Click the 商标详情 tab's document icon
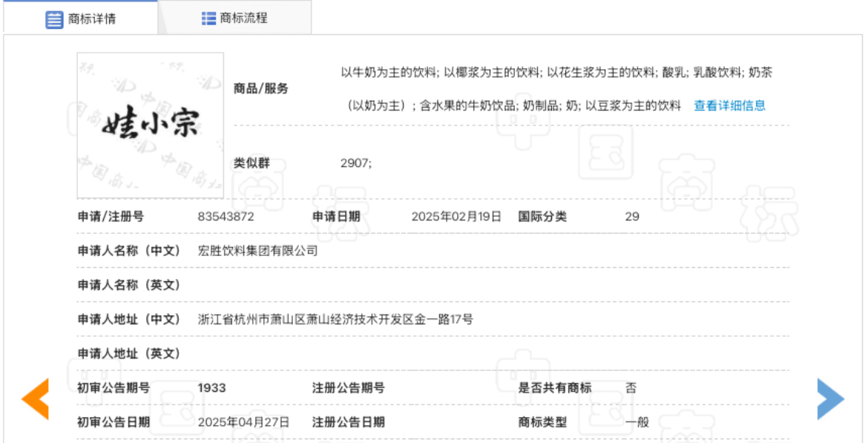 point(54,20)
